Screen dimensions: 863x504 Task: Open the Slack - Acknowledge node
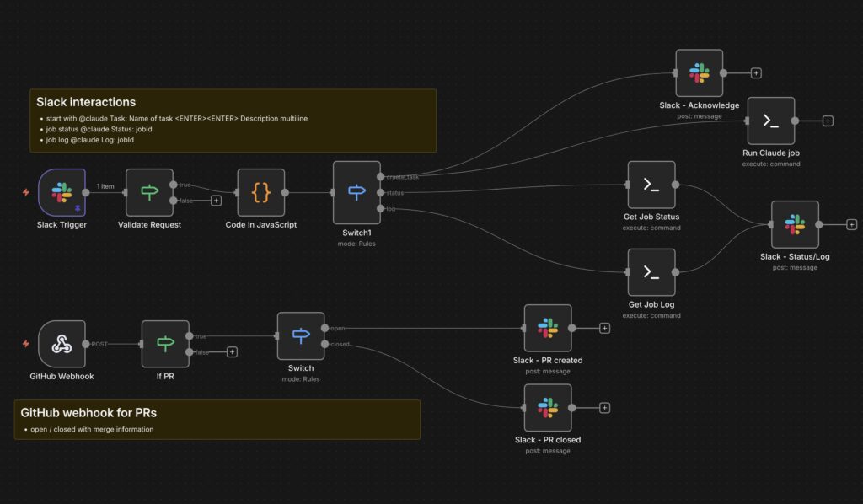pos(699,72)
